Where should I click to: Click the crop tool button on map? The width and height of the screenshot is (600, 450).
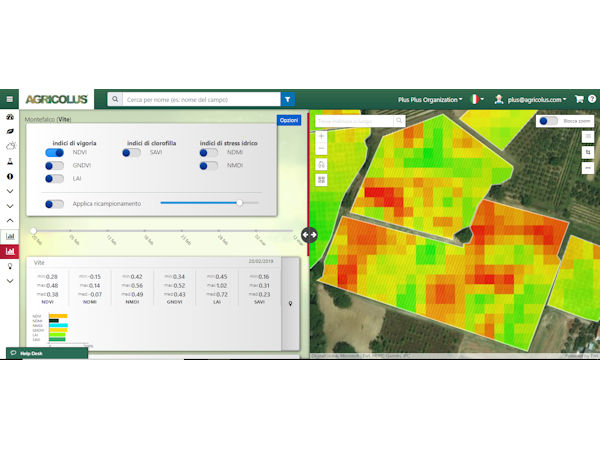588,152
